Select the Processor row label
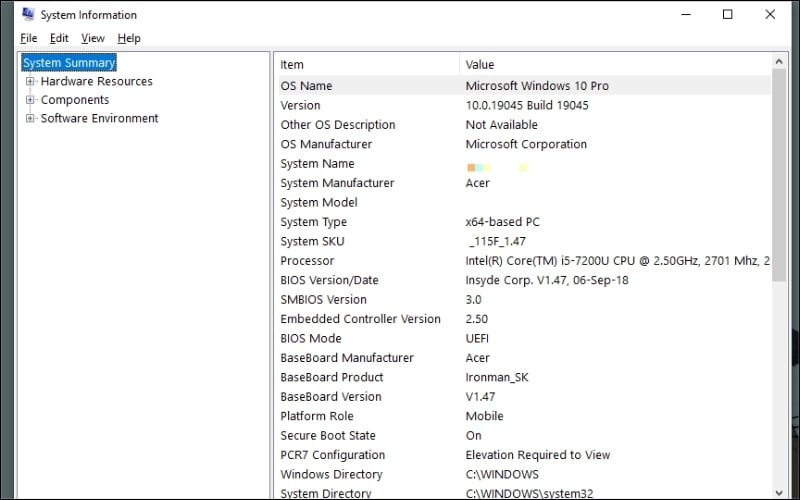The width and height of the screenshot is (800, 500). click(307, 261)
